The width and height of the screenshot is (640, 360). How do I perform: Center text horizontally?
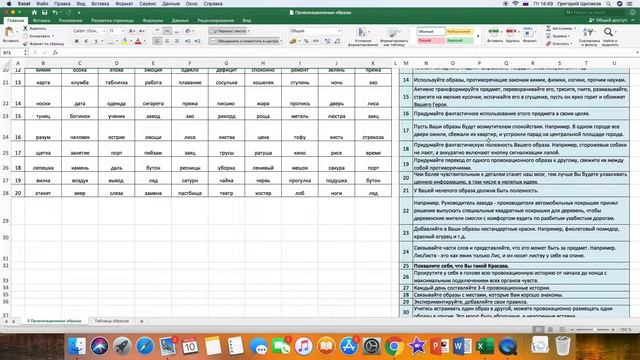point(167,41)
